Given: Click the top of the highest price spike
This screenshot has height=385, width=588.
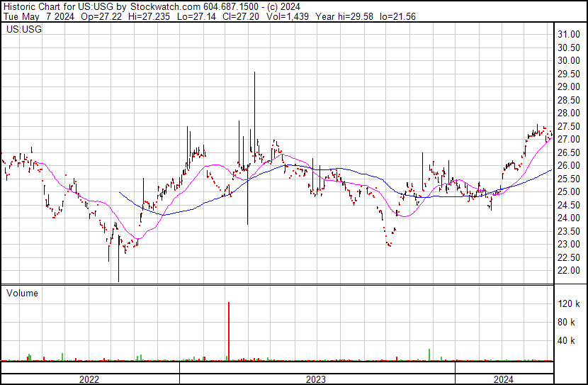Looking at the screenshot, I should (x=254, y=72).
